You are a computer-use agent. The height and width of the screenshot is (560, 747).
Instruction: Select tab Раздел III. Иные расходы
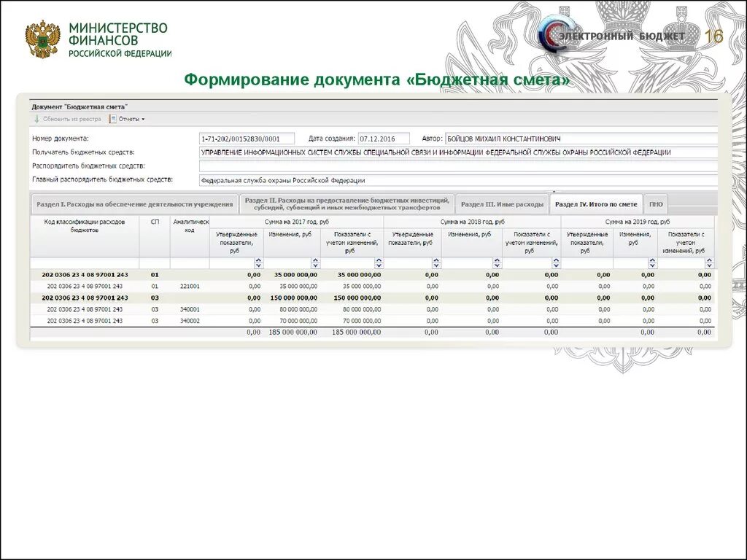[x=502, y=203]
